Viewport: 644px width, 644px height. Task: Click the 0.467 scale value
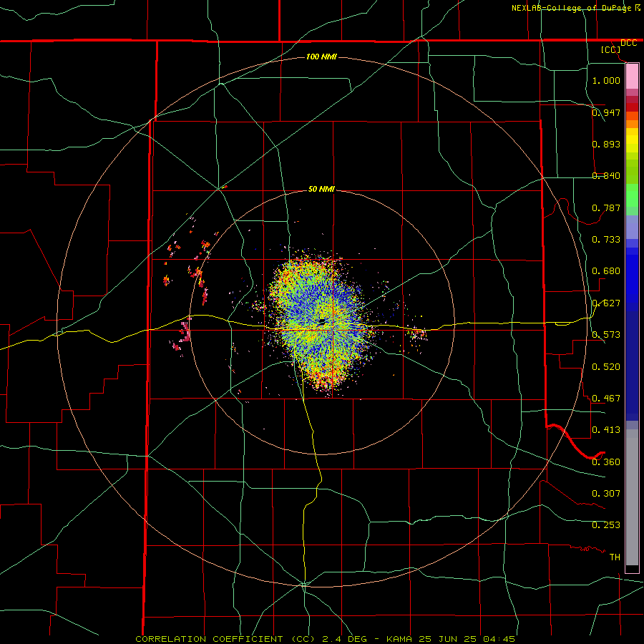coord(606,399)
